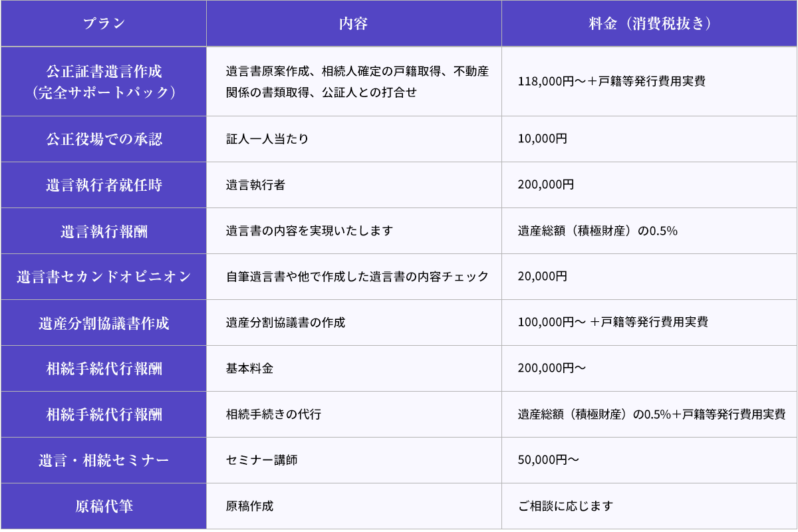Click the 50,000円〜 seminar price cell
Image resolution: width=798 pixels, height=532 pixels.
click(544, 460)
